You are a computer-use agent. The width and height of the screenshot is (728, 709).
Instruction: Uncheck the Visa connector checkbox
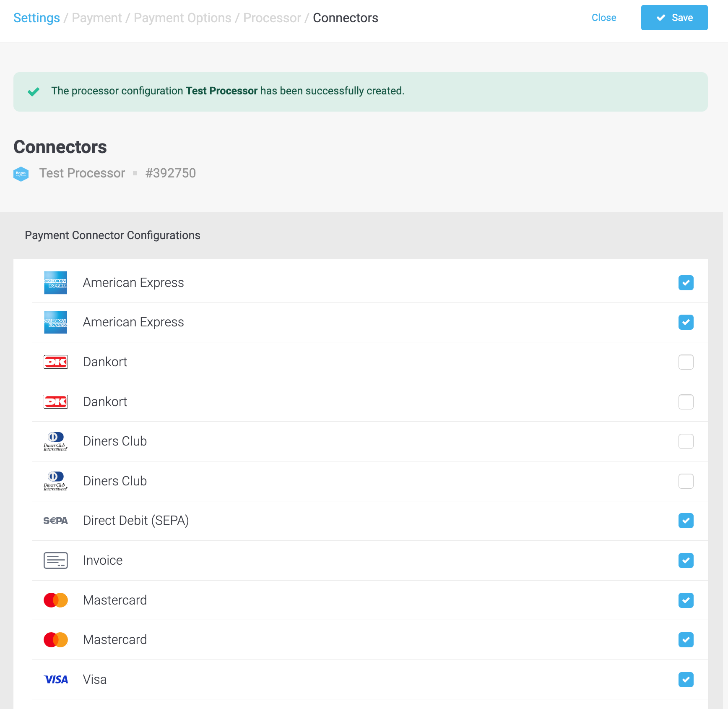pyautogui.click(x=686, y=680)
